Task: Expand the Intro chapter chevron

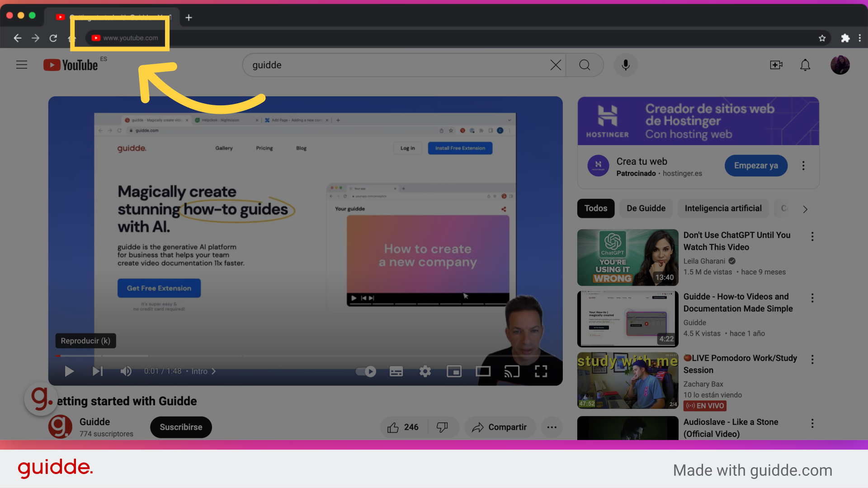Action: tap(214, 371)
